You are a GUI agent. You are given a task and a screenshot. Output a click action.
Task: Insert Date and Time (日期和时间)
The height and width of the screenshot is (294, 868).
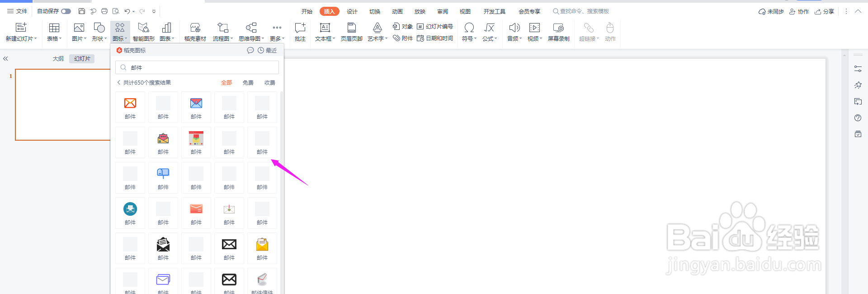pyautogui.click(x=435, y=38)
